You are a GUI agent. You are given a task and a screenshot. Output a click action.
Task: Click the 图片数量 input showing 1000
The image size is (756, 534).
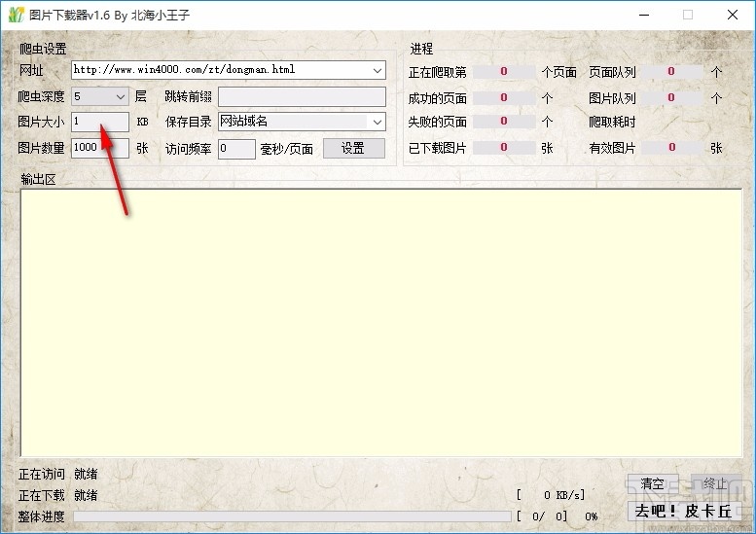click(100, 148)
